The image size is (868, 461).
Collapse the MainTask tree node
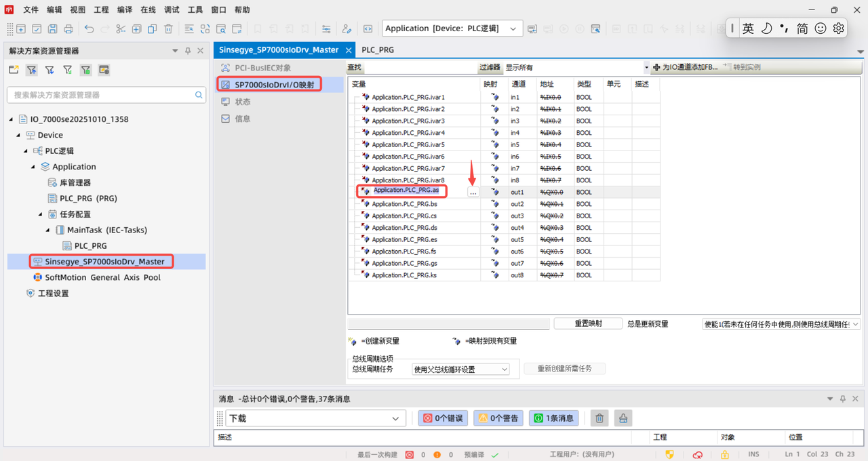point(48,230)
